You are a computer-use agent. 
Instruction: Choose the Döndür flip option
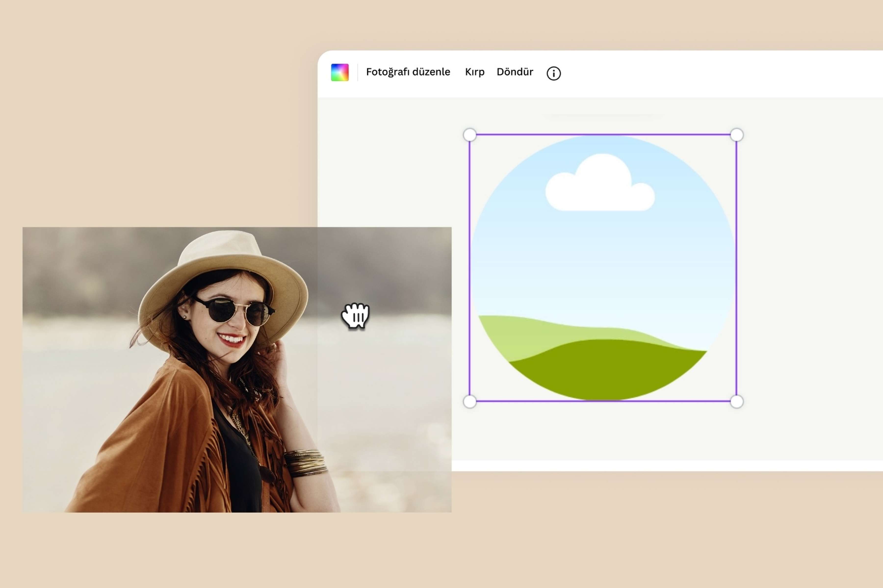click(x=515, y=72)
